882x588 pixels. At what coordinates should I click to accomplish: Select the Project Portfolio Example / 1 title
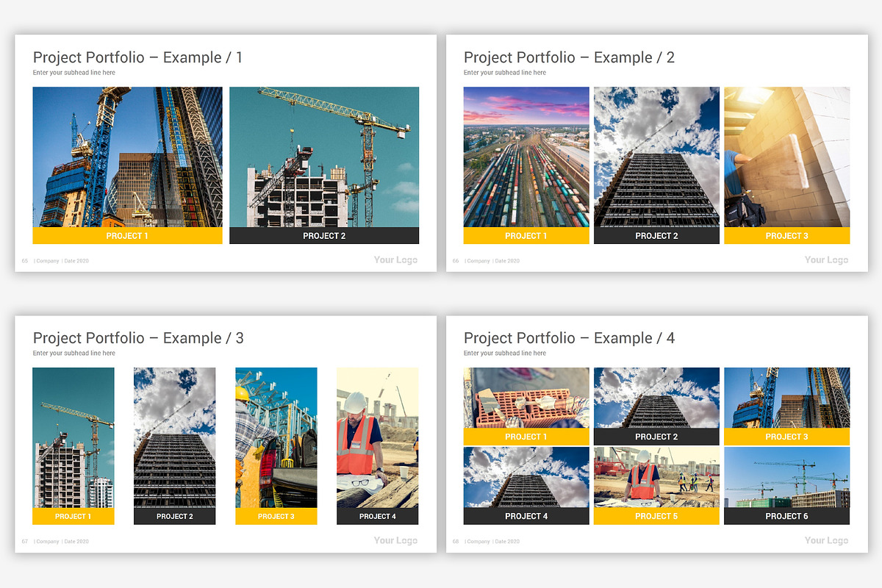[137, 57]
